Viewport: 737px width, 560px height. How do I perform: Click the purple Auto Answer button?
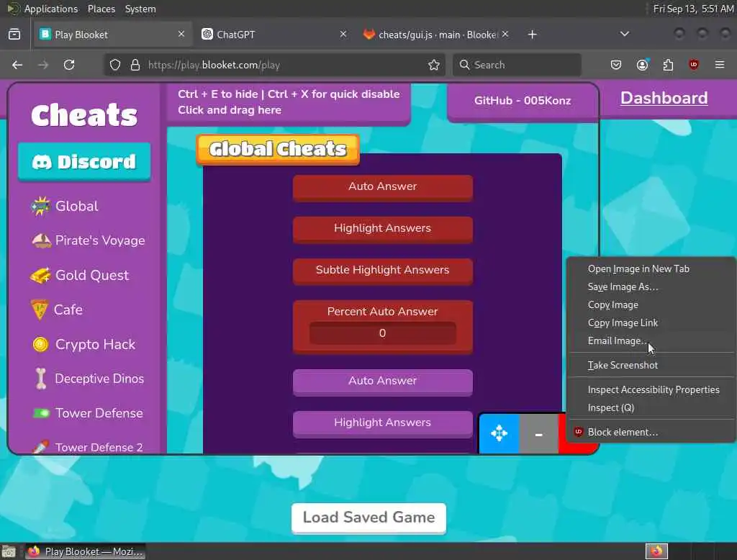click(383, 381)
